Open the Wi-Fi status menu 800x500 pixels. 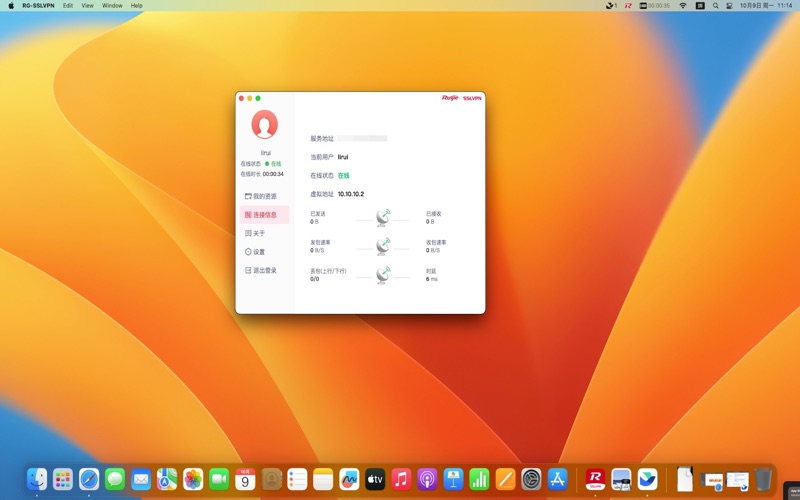coord(683,5)
